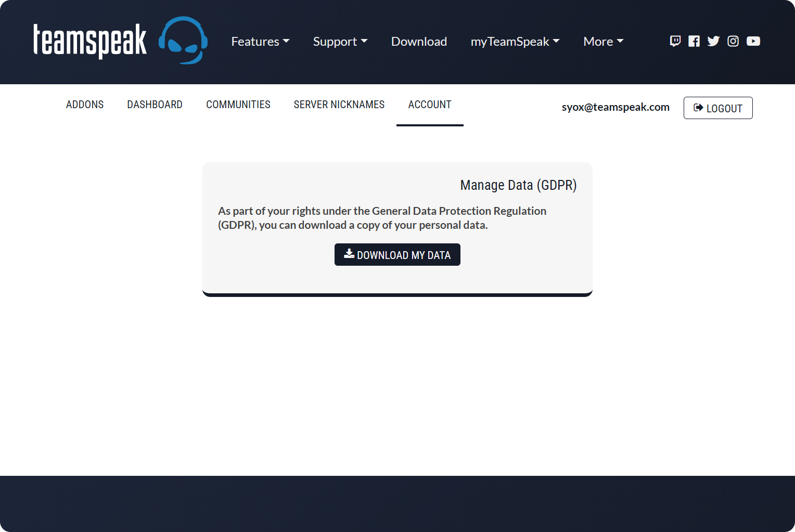Click the TeamSpeak headset logo icon
Viewport: 795px width, 532px height.
coord(183,41)
